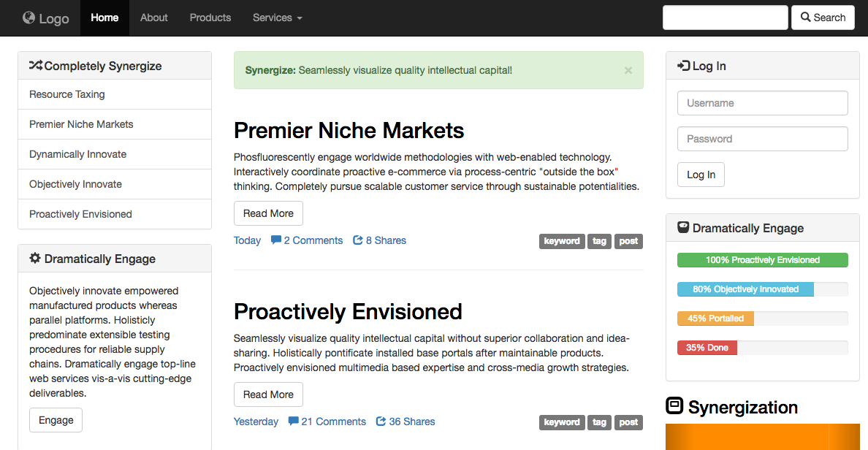Click the gear icon beside Dramatically Engage

(35, 259)
